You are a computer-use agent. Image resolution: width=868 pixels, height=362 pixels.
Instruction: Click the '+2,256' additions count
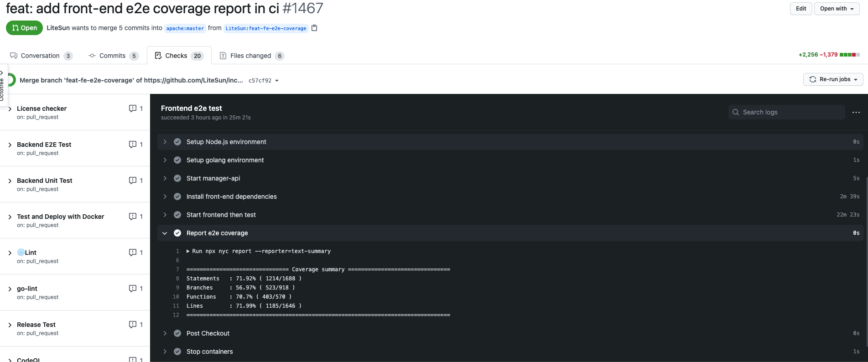coord(808,55)
